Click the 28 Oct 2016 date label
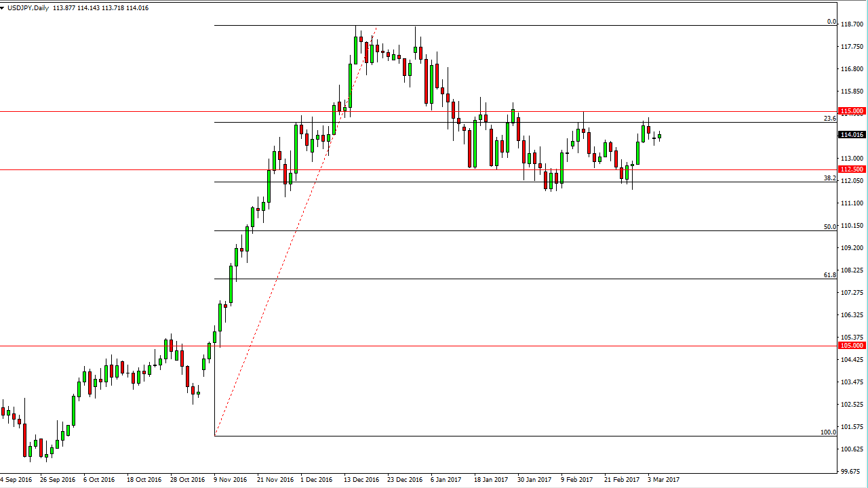Viewport: 868px width, 488px height. click(188, 480)
